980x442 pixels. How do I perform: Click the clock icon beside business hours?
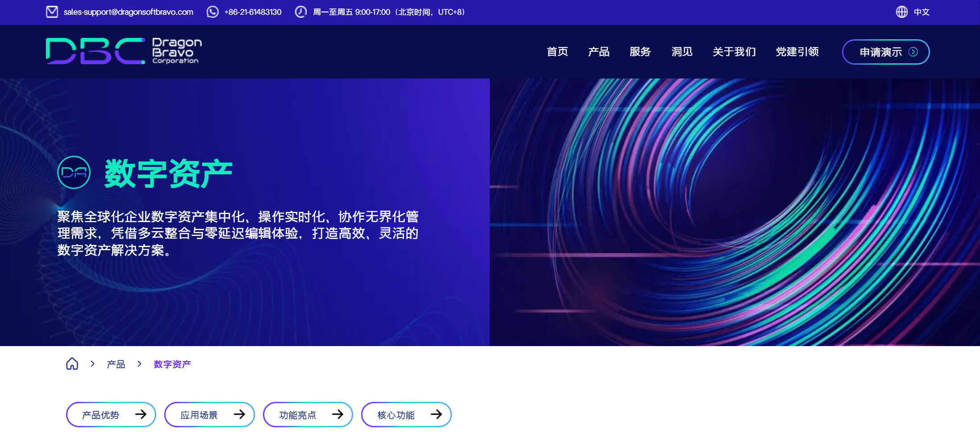pyautogui.click(x=300, y=12)
